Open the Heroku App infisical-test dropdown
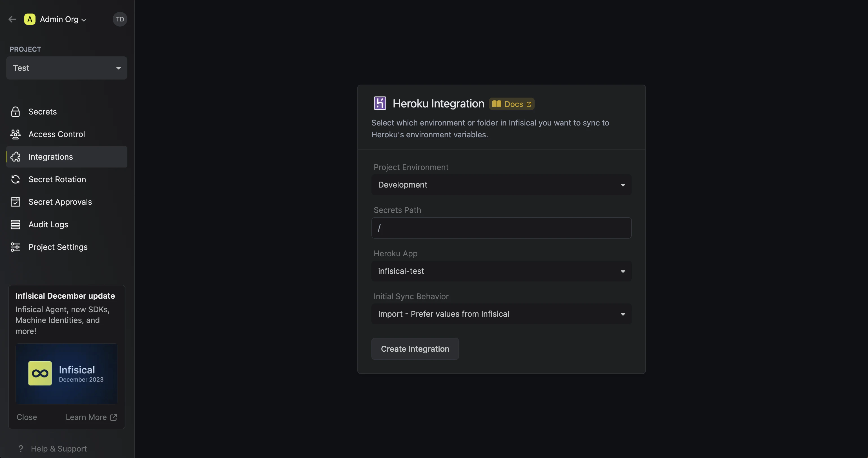This screenshot has width=868, height=458. pyautogui.click(x=501, y=271)
